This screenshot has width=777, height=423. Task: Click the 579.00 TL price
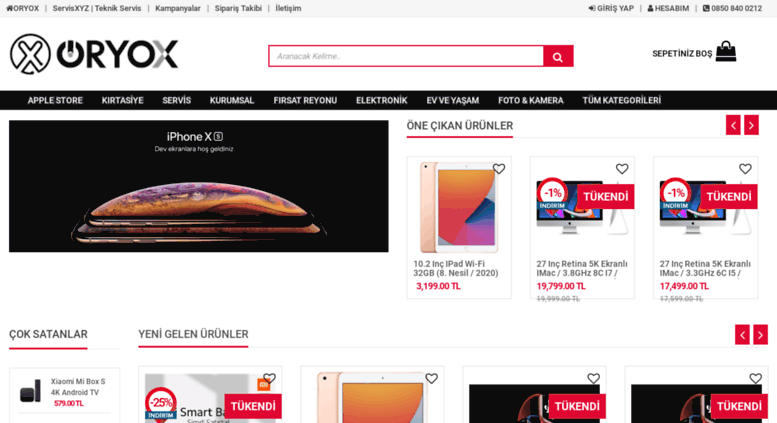[x=68, y=404]
